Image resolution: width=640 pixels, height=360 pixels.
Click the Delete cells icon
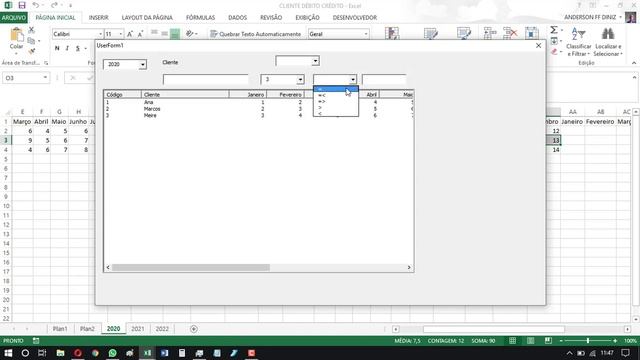pyautogui.click(x=510, y=33)
